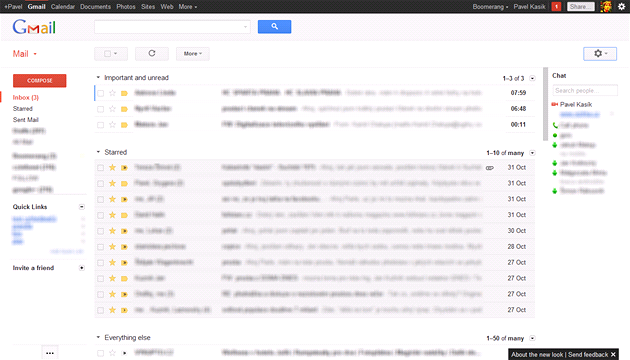Open the select-all checkbox dropdown in toolbar

[111, 53]
